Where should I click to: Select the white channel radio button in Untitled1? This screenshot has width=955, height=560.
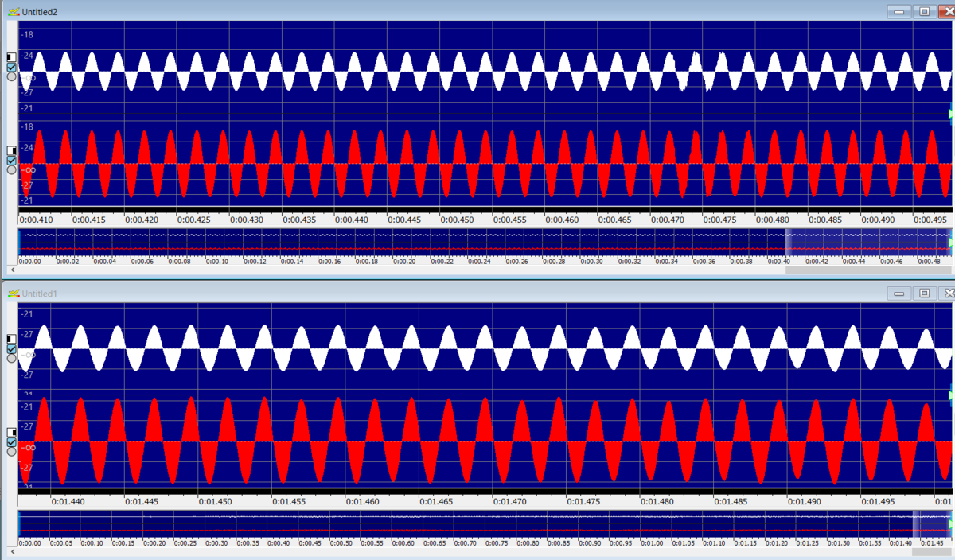point(11,358)
